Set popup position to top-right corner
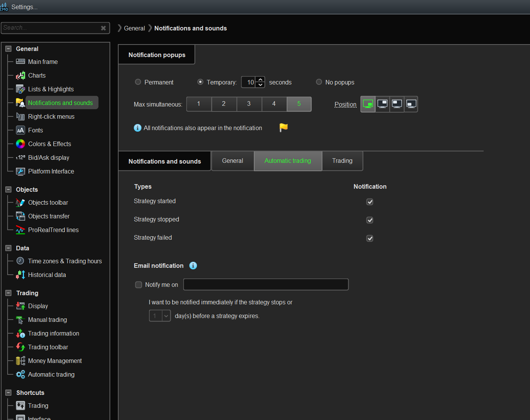Viewport: 530px width, 420px height. click(x=382, y=104)
